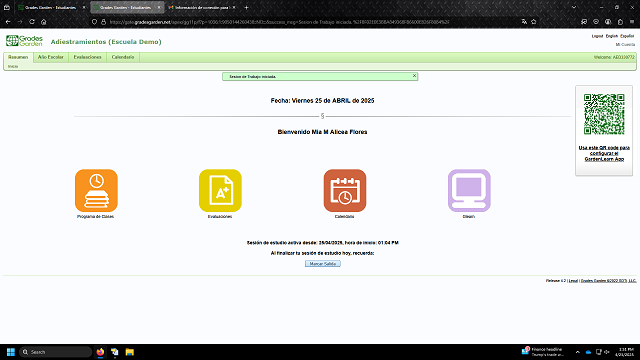
Task: Click the network tray icon
Action: pyautogui.click(x=599, y=352)
